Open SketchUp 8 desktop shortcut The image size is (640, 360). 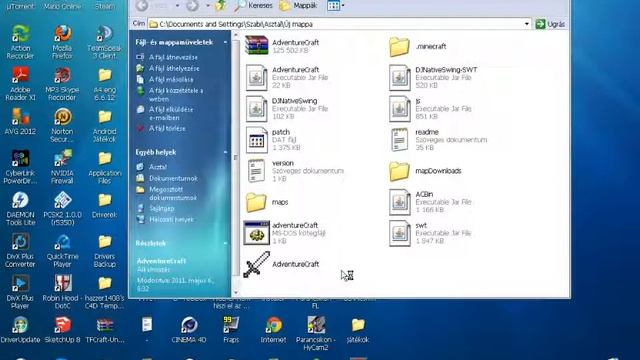(62, 330)
